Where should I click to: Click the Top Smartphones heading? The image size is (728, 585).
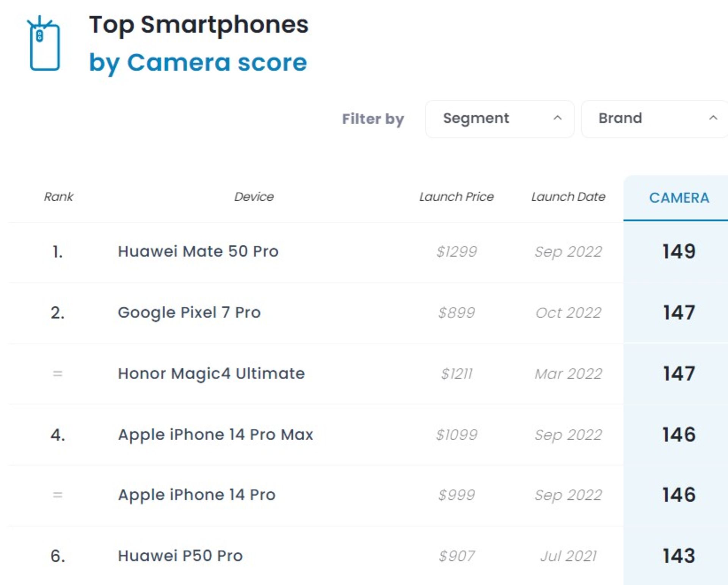(x=199, y=25)
